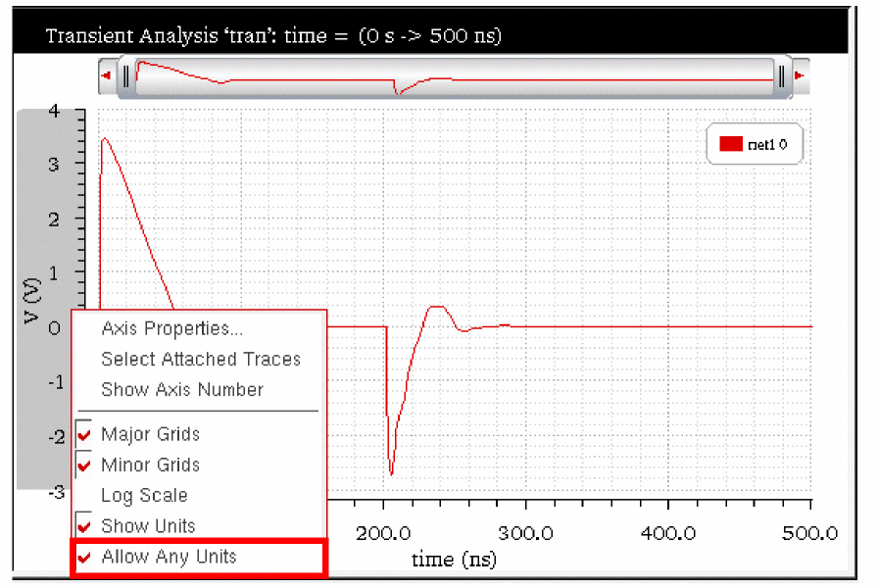The height and width of the screenshot is (588, 878).
Task: Open Axis Properties from context menu
Action: click(171, 328)
